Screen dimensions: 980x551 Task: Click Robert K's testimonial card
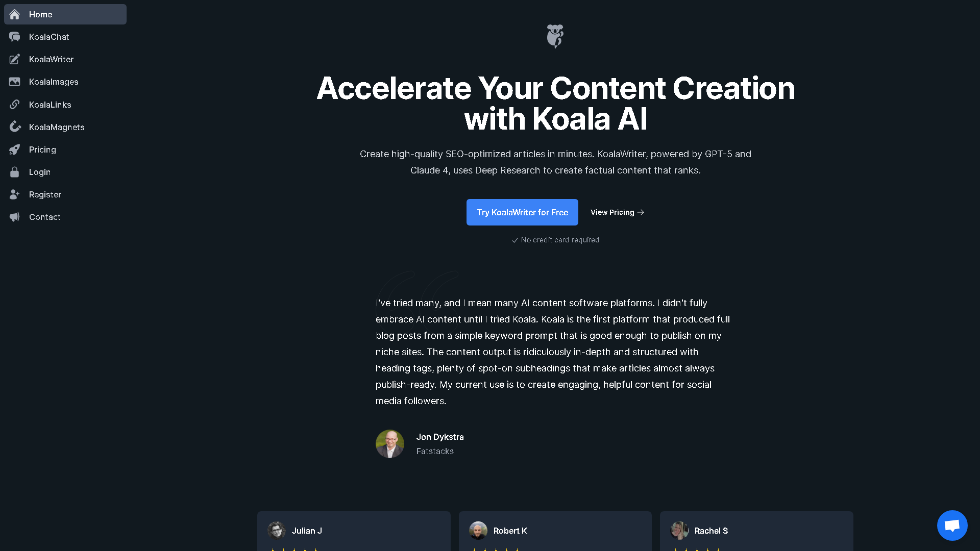click(555, 531)
